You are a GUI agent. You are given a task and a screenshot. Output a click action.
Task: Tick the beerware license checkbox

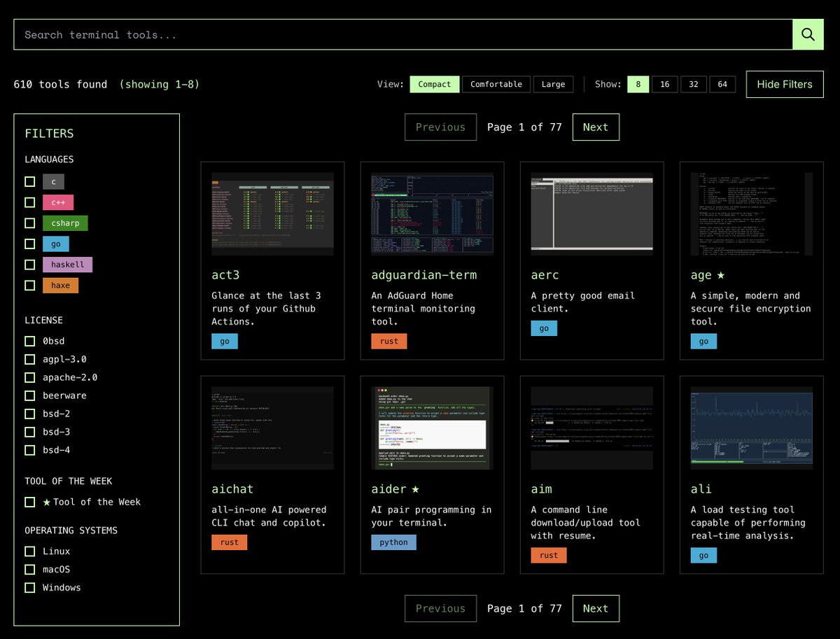[30, 395]
